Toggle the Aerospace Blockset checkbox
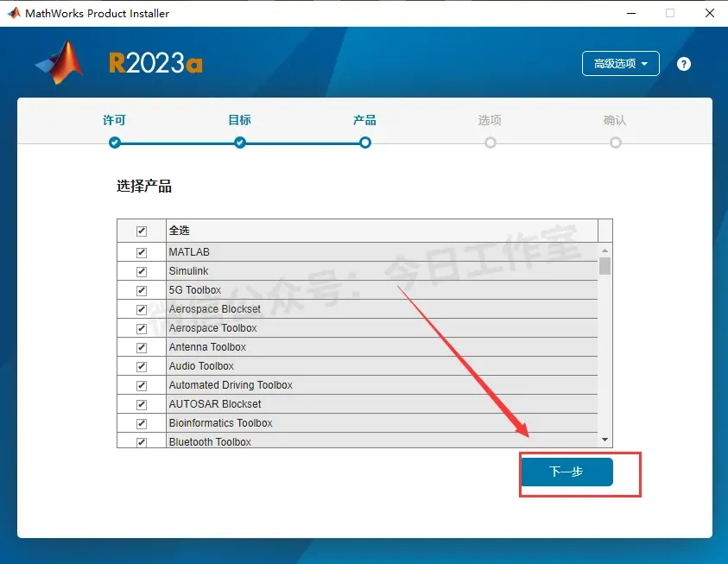 tap(142, 309)
